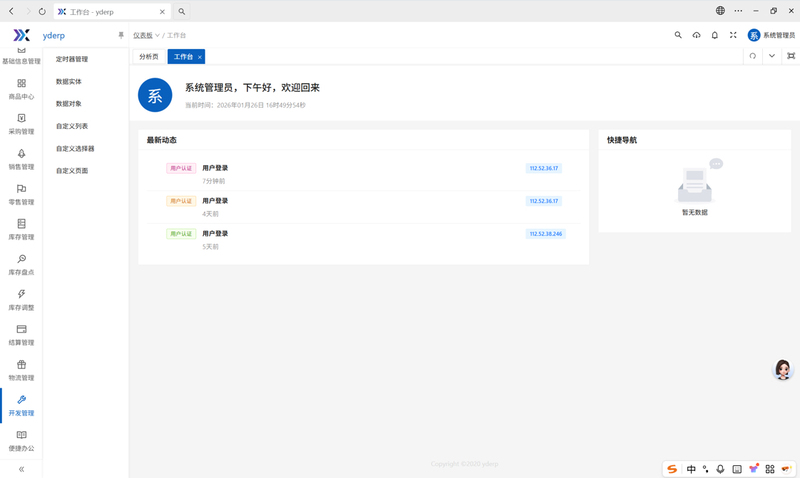This screenshot has width=800, height=478.
Task: Click the IP tag in the 4天前 row
Action: coord(544,201)
